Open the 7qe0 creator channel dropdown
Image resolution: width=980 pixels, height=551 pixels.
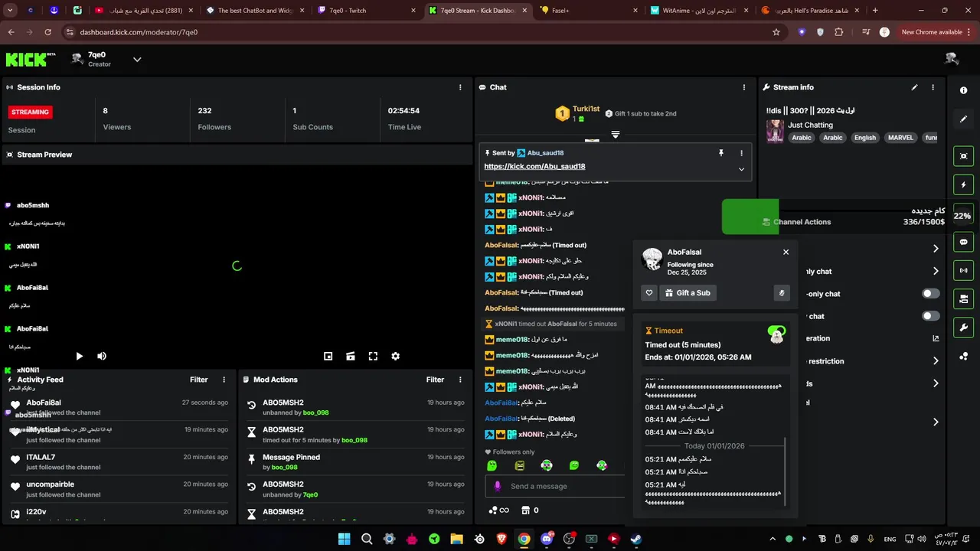[137, 59]
